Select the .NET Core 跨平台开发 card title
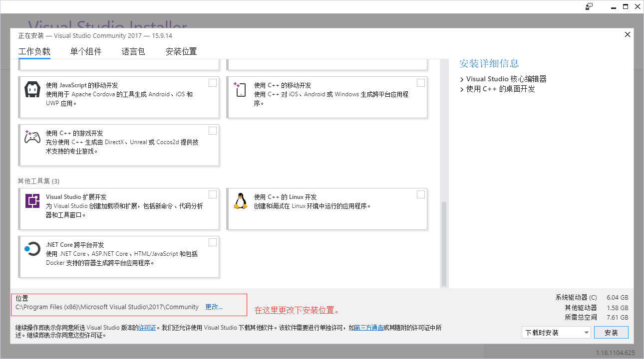The image size is (644, 359). [75, 245]
